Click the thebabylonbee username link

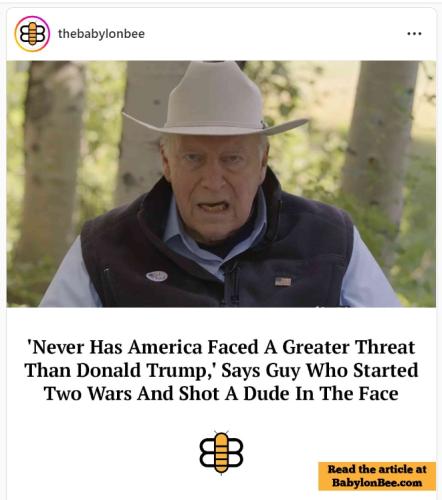tap(101, 34)
